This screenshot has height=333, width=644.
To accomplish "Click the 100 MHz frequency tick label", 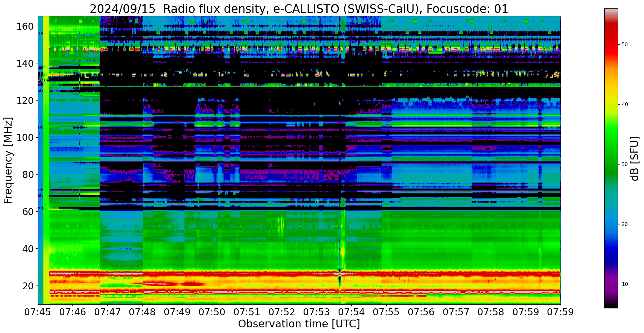I will click(26, 138).
